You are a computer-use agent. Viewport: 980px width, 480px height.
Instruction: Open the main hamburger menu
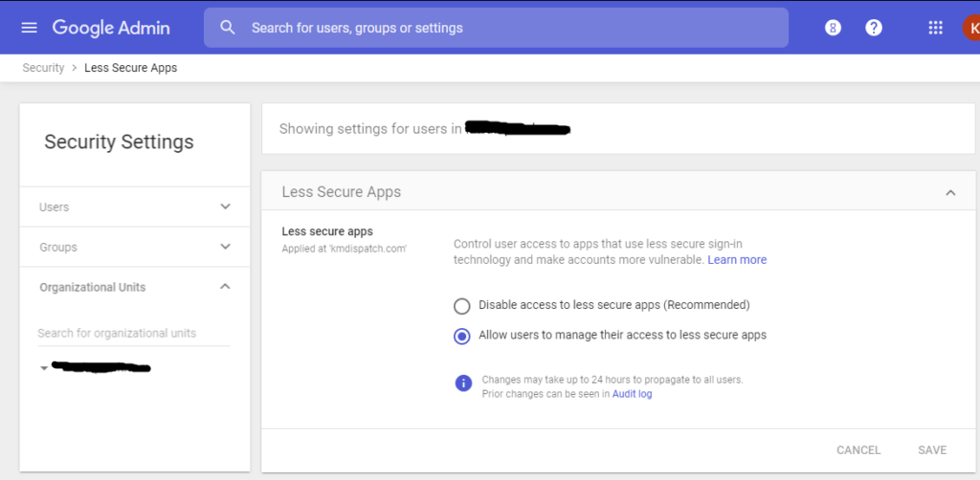coord(30,28)
